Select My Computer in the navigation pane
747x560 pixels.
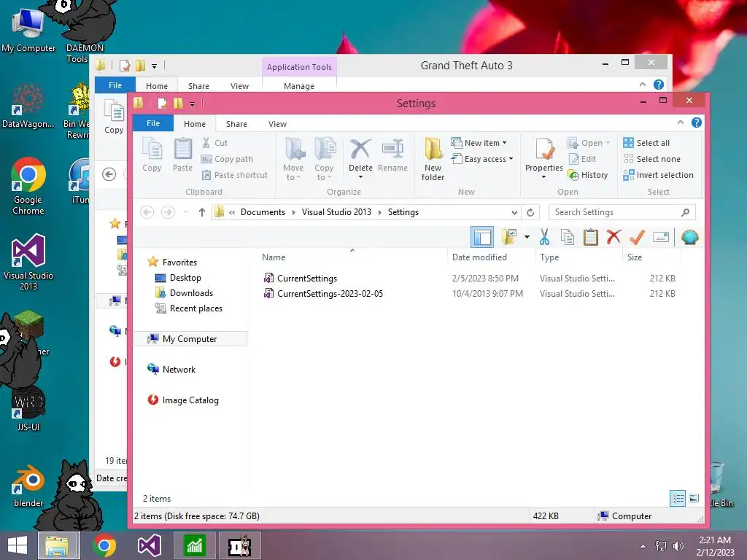(x=190, y=339)
